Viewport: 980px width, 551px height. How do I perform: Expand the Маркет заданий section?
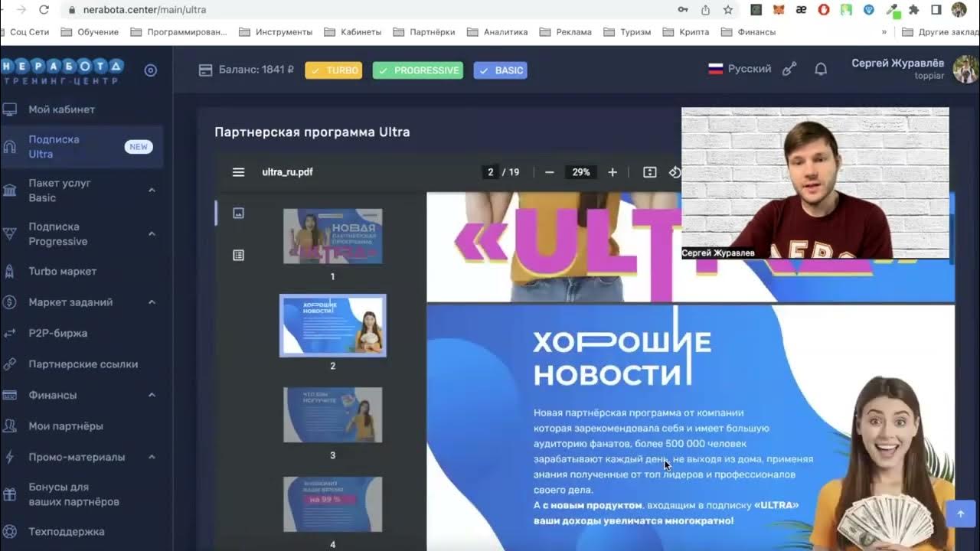[x=152, y=302]
